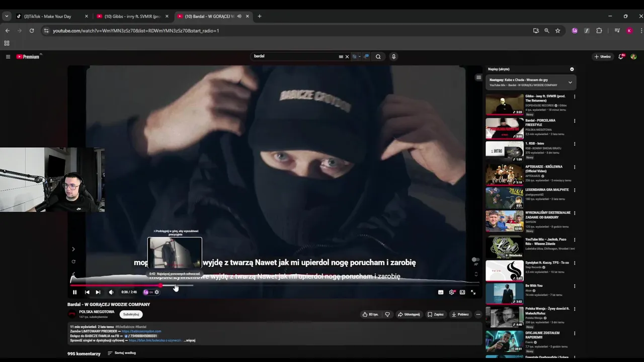
Task: Like the video with 83 tys. thumbs up
Action: pos(370,314)
